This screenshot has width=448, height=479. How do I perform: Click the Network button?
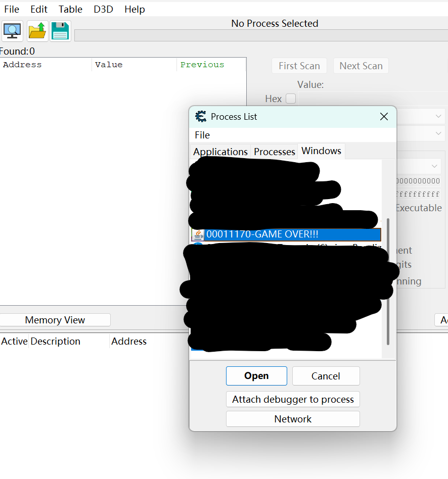[293, 419]
